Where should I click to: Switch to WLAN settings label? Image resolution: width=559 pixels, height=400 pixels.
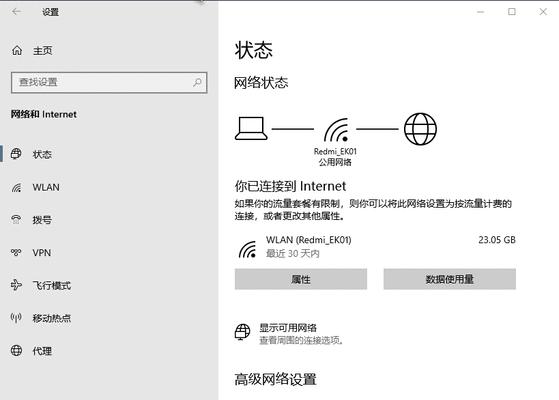[46, 187]
